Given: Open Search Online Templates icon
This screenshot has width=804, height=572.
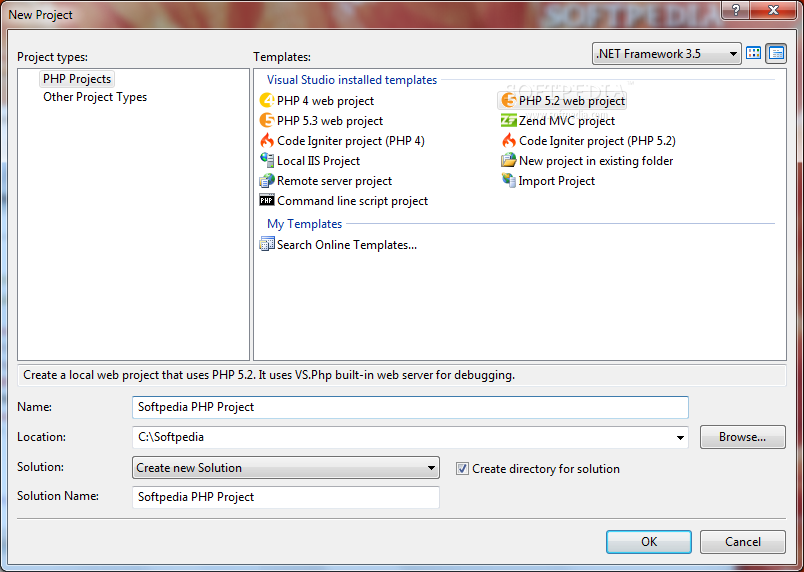Looking at the screenshot, I should [x=267, y=244].
